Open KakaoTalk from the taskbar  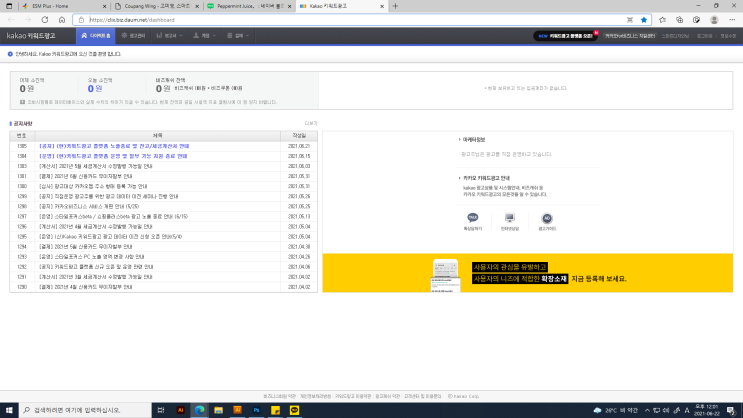tap(294, 410)
